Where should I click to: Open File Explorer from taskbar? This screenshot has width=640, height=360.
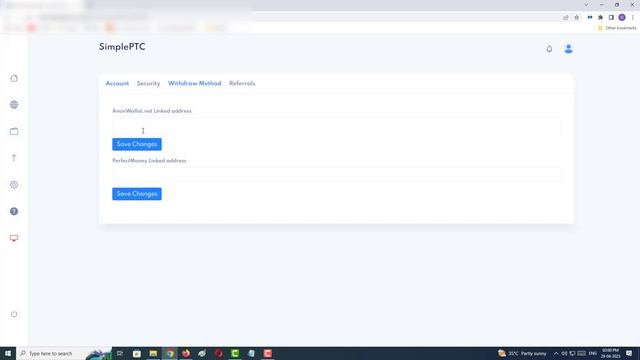(153, 353)
